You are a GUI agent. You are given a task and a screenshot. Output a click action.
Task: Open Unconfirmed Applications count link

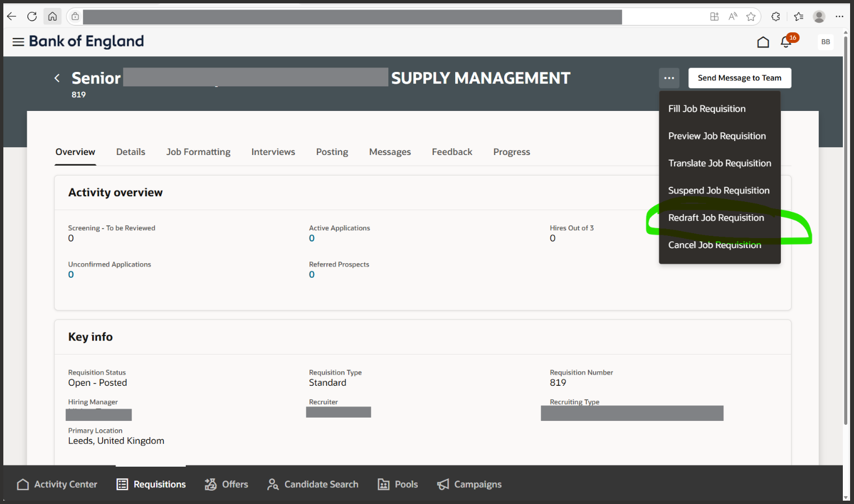pyautogui.click(x=71, y=275)
